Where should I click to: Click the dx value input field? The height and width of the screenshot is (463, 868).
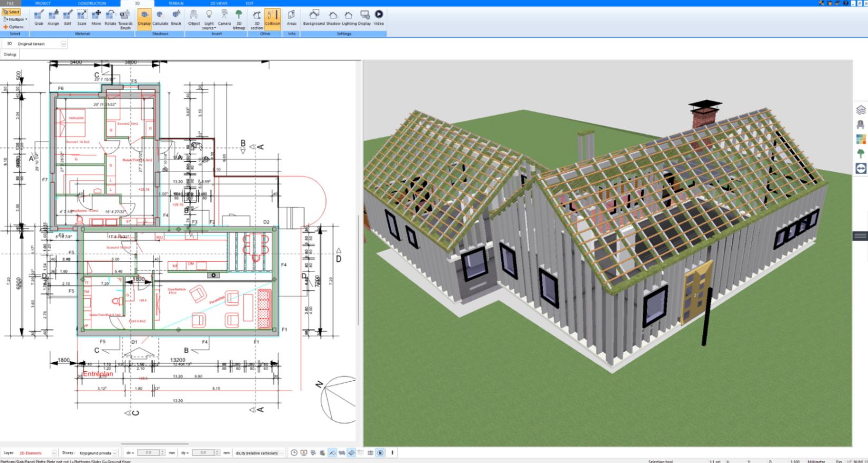[148, 453]
